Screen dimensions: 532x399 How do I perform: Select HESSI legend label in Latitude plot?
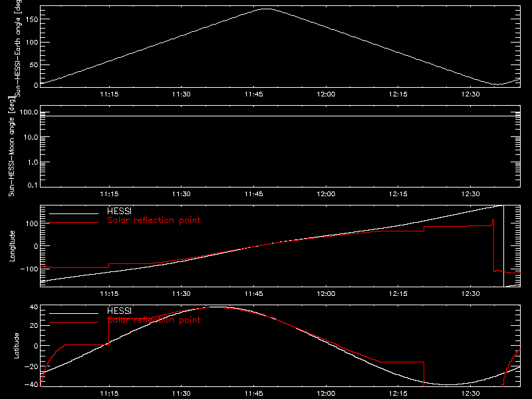(119, 311)
